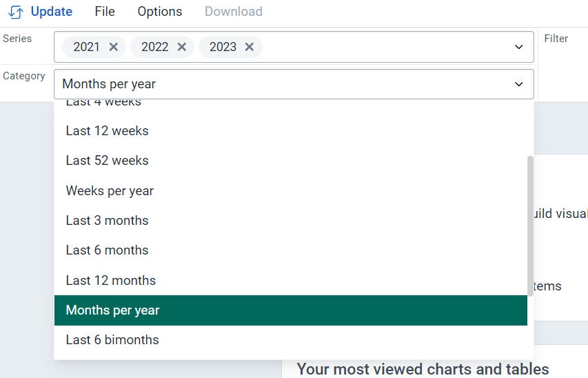Click the dropdown list scrollbar thumb
The width and height of the screenshot is (588, 378).
click(530, 226)
